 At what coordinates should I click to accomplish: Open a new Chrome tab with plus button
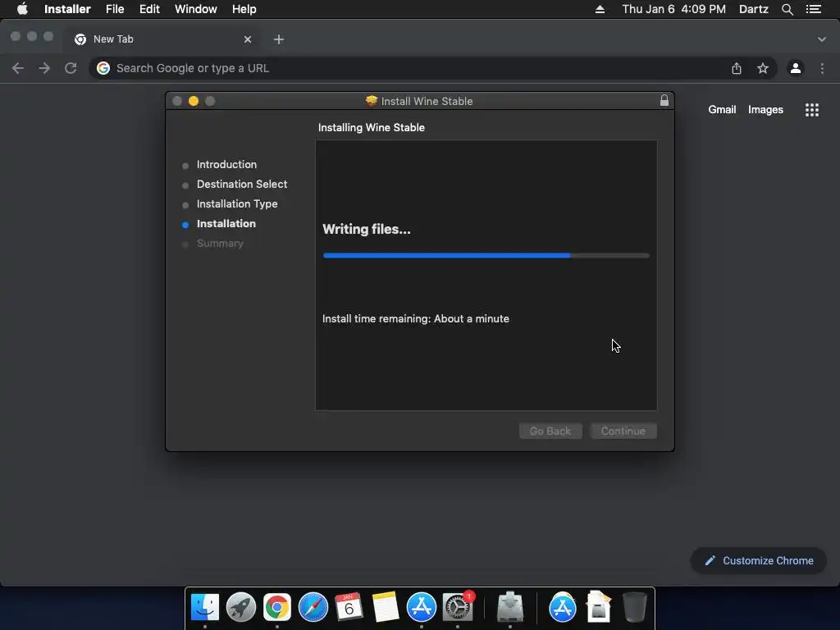(x=279, y=39)
